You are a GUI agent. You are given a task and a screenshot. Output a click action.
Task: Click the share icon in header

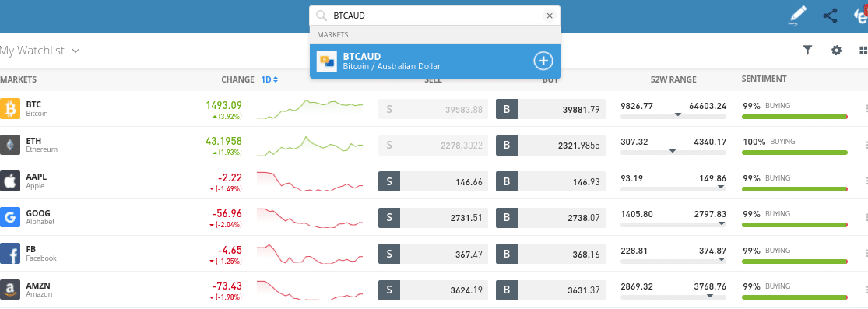click(830, 16)
